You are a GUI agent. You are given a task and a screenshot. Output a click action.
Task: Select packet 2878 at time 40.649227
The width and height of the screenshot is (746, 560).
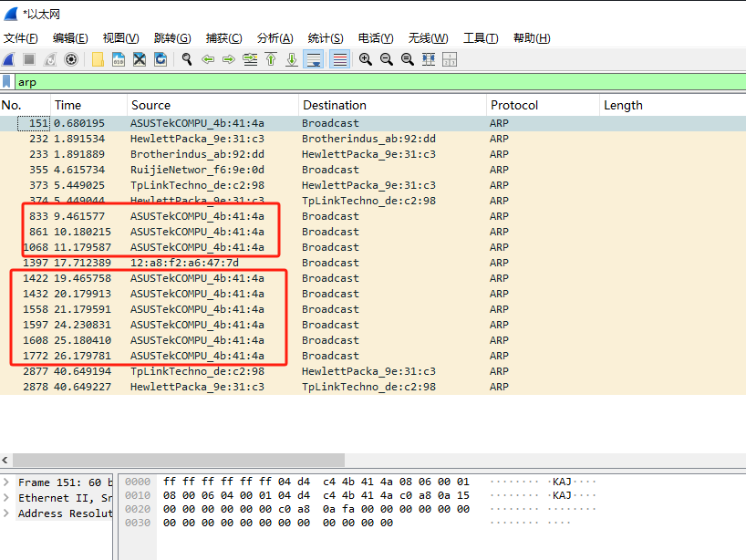click(x=373, y=387)
